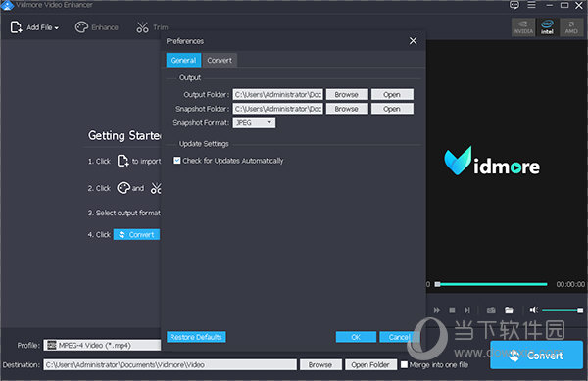Open the Snapshot Folder
Viewport: 588px width, 381px height.
point(392,109)
